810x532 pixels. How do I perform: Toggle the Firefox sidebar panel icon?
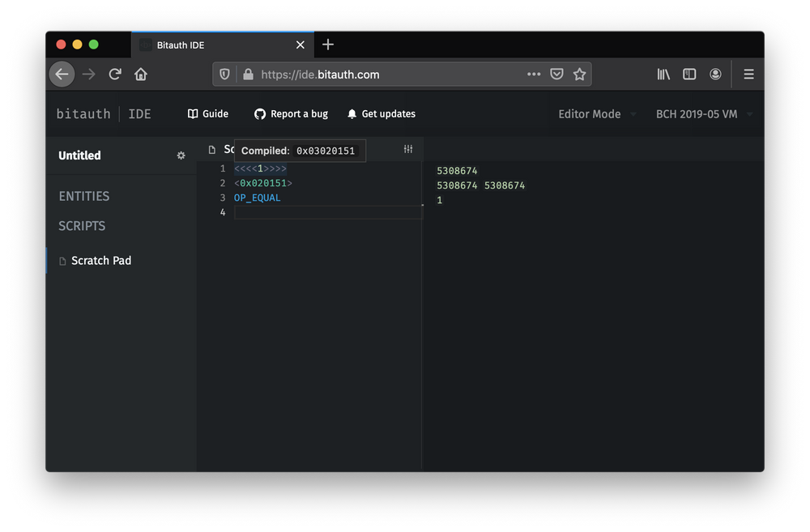pos(689,74)
